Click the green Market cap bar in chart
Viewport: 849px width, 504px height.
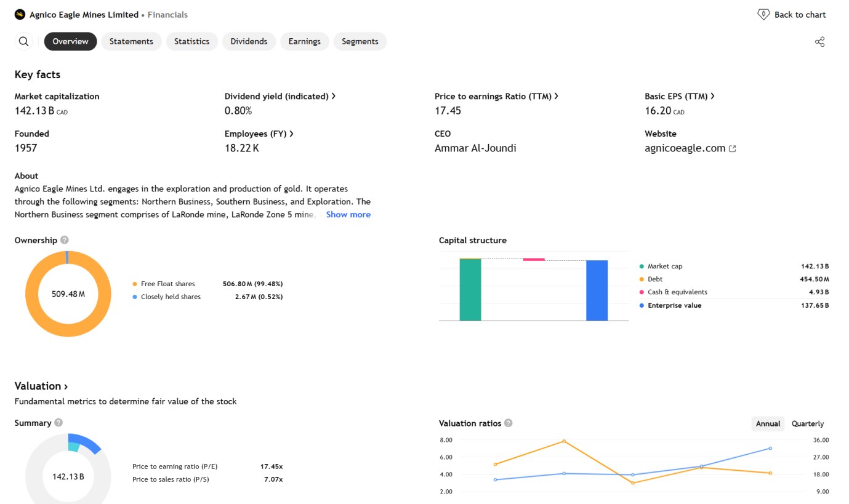pos(470,290)
